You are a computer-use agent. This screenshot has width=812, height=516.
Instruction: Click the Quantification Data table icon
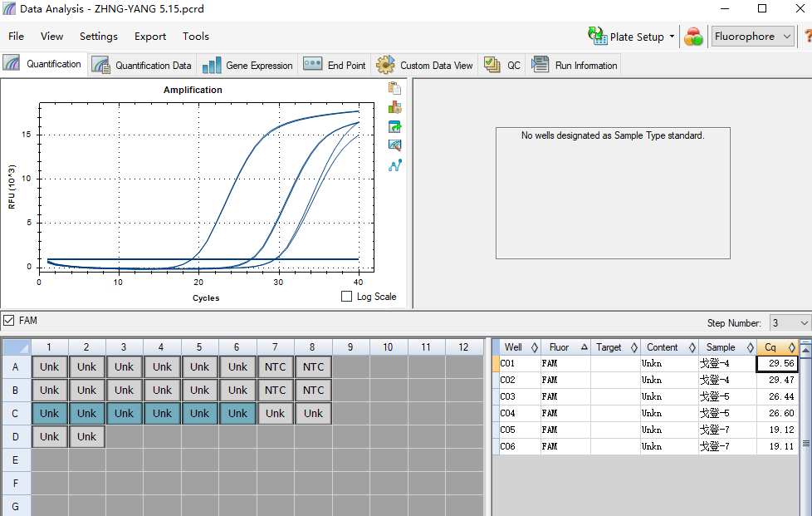101,66
